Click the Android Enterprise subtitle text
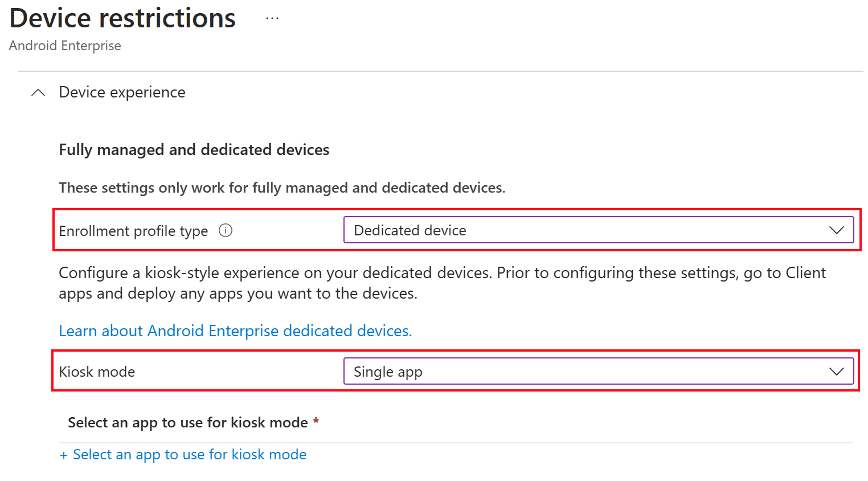Viewport: 868px width, 481px height. tap(65, 46)
